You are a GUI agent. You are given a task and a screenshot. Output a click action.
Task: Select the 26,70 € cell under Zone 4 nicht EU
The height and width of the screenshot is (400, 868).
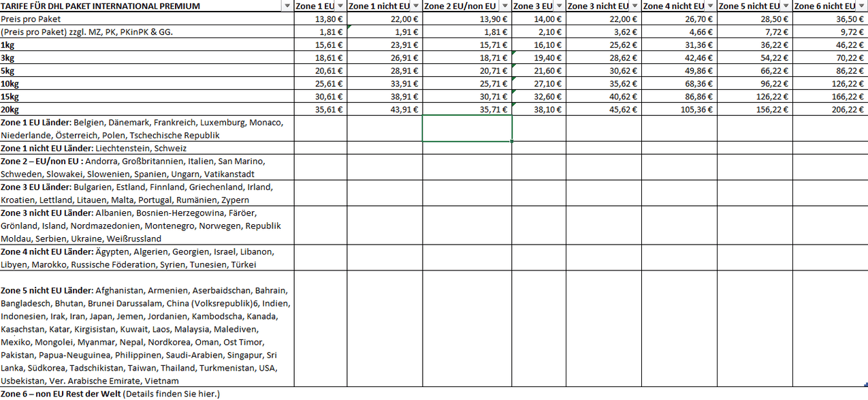(679, 19)
